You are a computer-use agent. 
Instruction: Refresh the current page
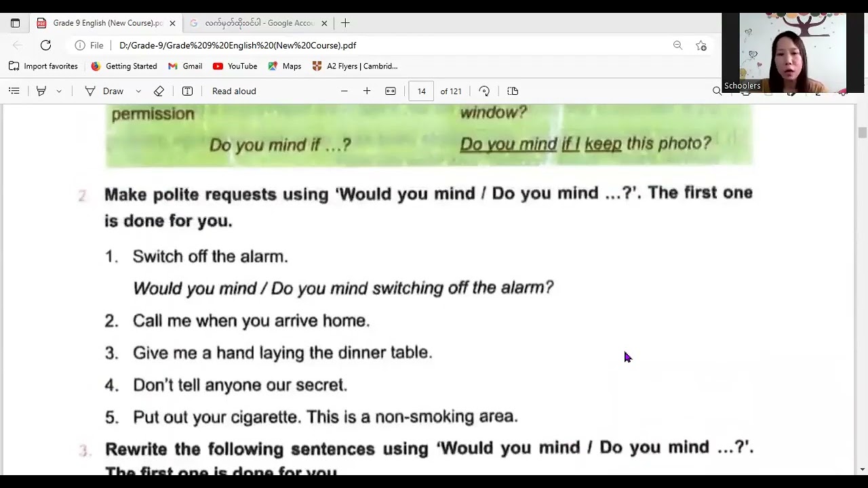coord(45,45)
